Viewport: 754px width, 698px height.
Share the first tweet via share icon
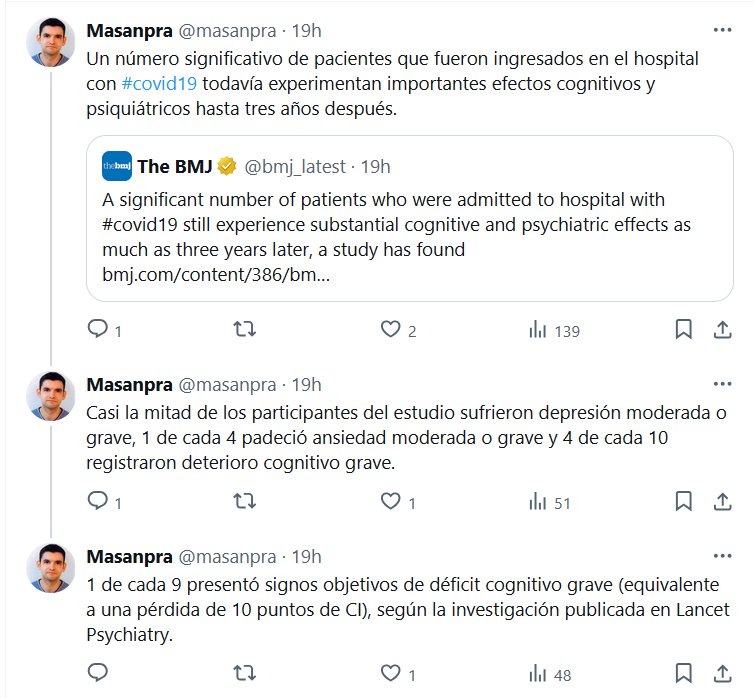[722, 329]
